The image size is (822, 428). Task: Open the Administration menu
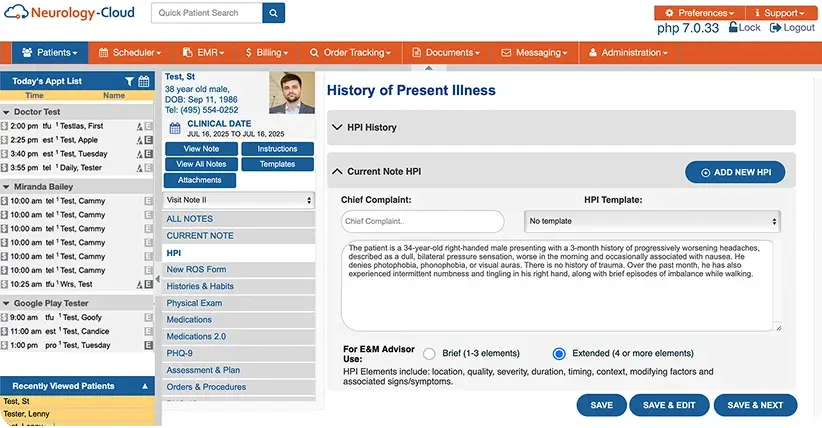[629, 52]
